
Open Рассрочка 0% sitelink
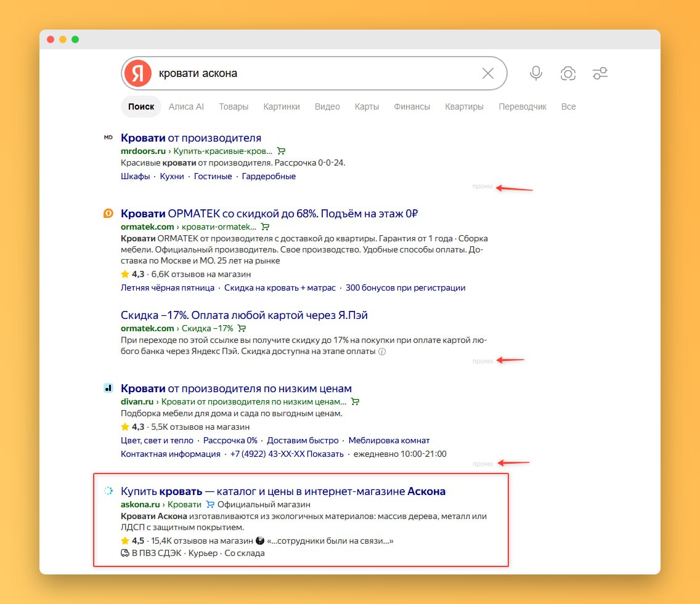click(230, 440)
